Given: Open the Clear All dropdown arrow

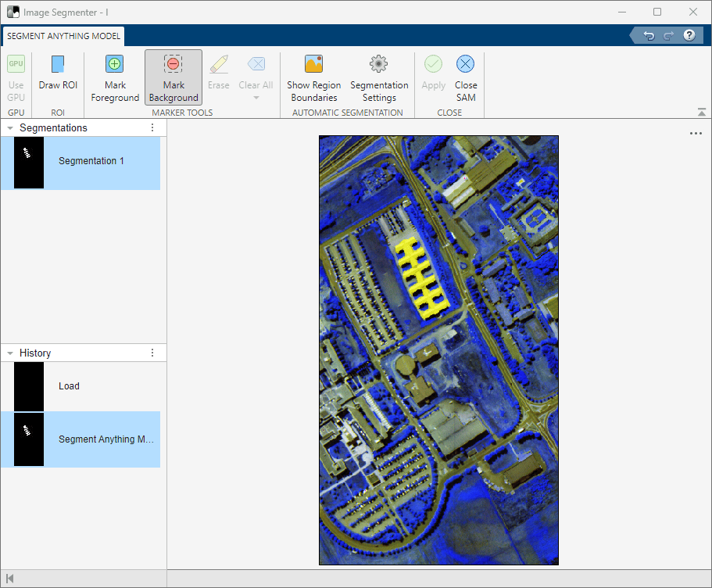Looking at the screenshot, I should pos(256,98).
